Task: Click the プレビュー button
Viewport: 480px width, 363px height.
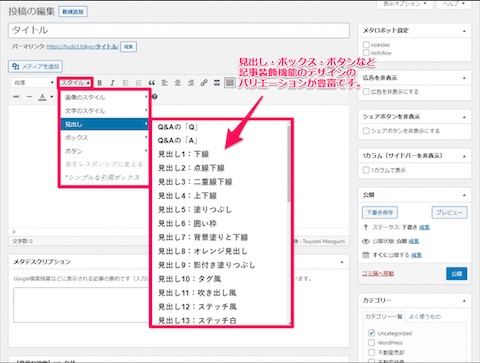Action: click(449, 212)
